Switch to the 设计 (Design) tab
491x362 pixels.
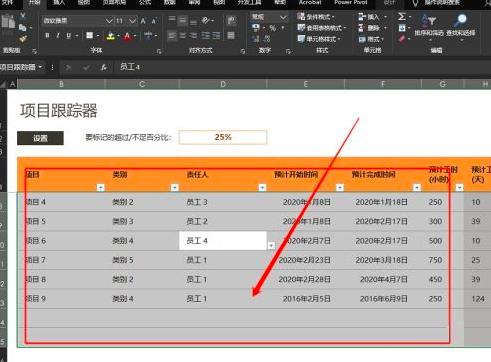(x=389, y=2)
